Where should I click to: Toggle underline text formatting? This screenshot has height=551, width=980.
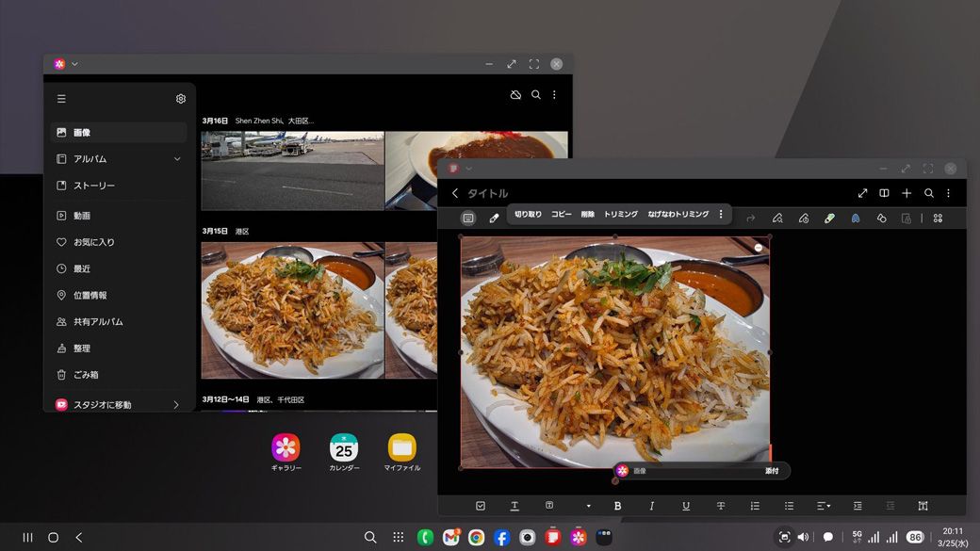pyautogui.click(x=686, y=506)
